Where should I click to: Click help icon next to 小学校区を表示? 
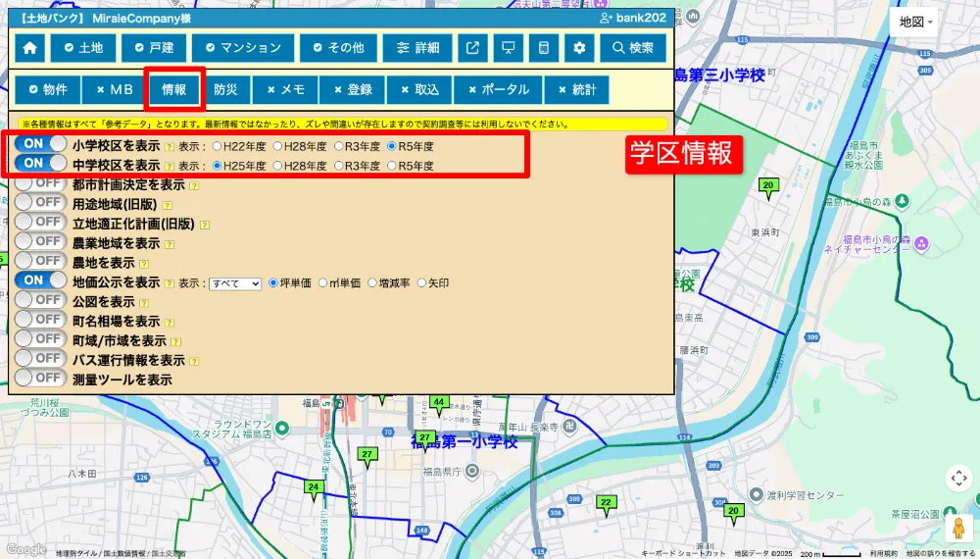coord(170,147)
